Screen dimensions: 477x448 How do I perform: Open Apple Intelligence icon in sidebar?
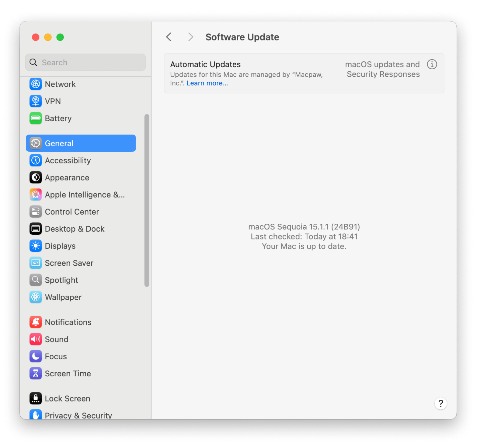36,195
